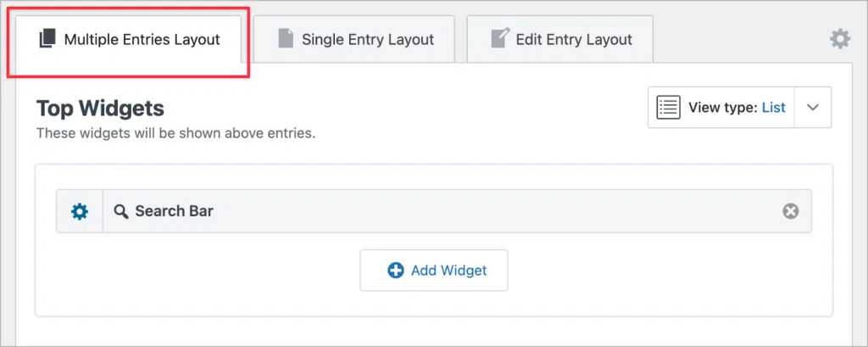
Task: Switch to Single Entry Layout tab
Action: pos(367,39)
